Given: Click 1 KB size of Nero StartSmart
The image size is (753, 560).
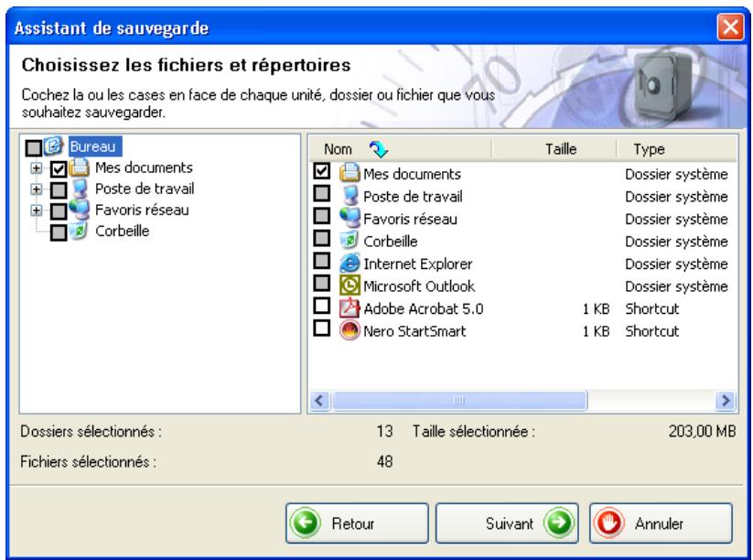Looking at the screenshot, I should tap(596, 331).
